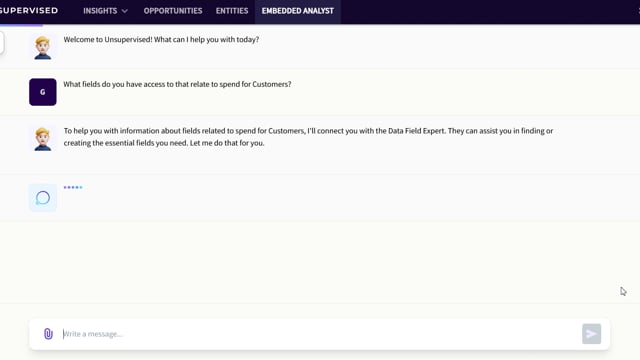640x360 pixels.
Task: Click the user question about Customer spend fields
Action: tap(177, 84)
